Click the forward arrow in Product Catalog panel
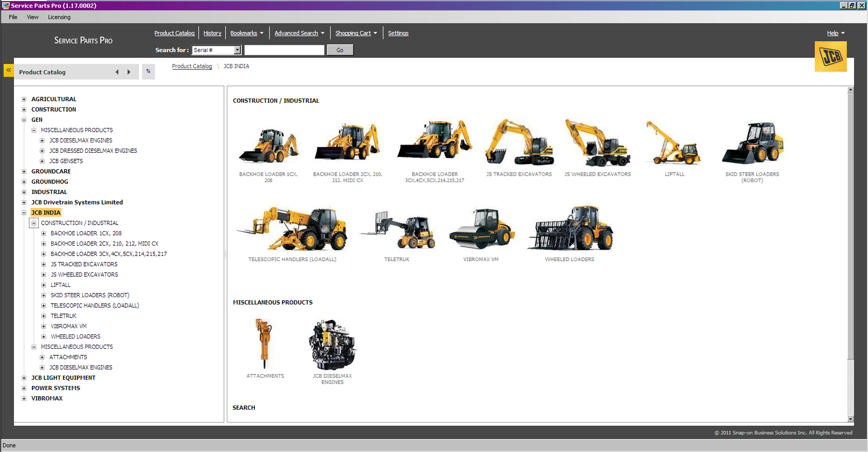This screenshot has height=452, width=868. click(129, 72)
